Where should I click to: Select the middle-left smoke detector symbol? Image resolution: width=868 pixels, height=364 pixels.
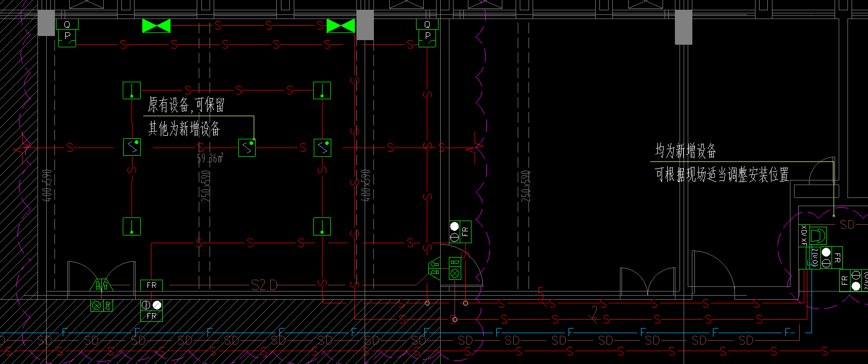[132, 148]
